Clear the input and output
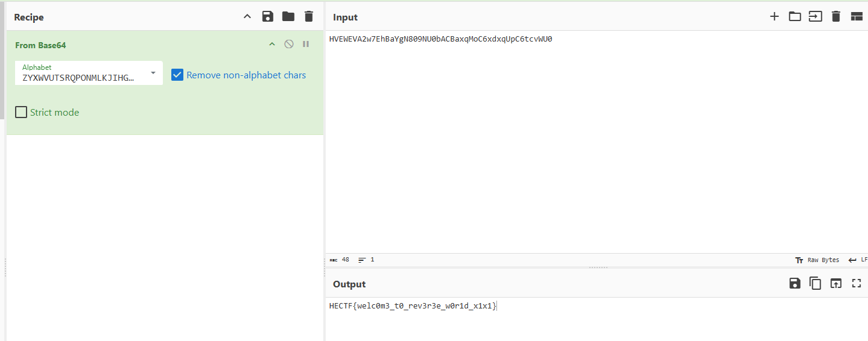 [836, 17]
